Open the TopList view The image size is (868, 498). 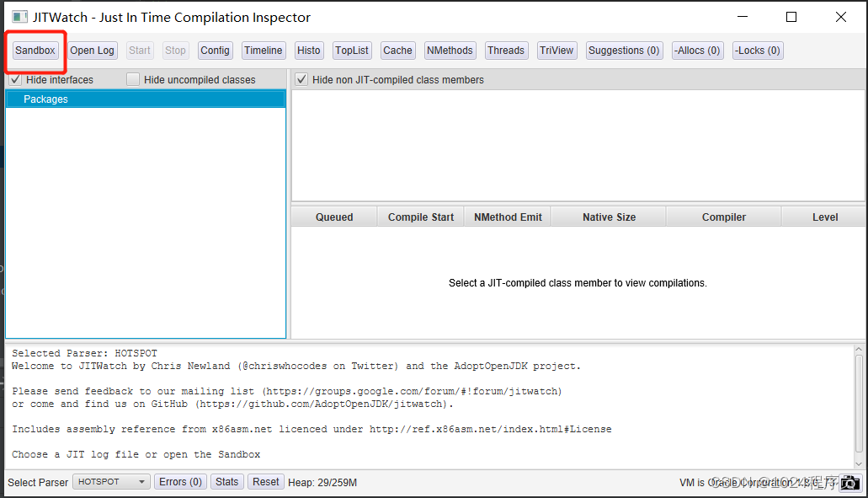point(352,51)
